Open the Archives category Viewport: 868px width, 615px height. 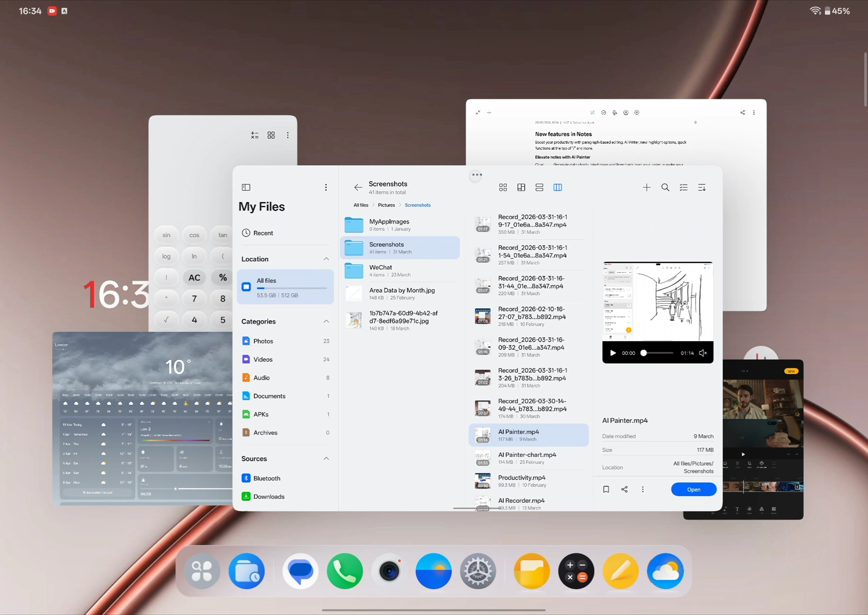click(285, 432)
